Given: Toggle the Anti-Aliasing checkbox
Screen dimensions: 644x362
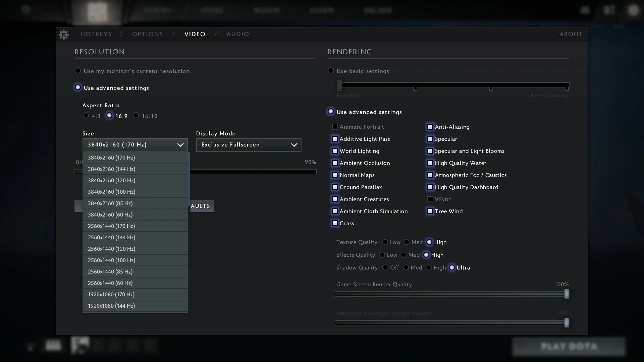Looking at the screenshot, I should [430, 127].
